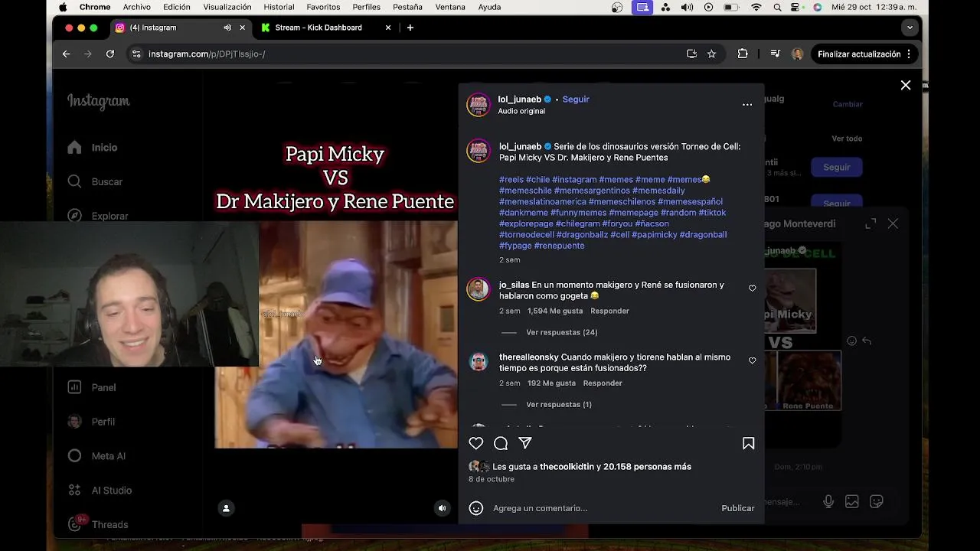Open Meta AI in the sidebar

point(97,456)
